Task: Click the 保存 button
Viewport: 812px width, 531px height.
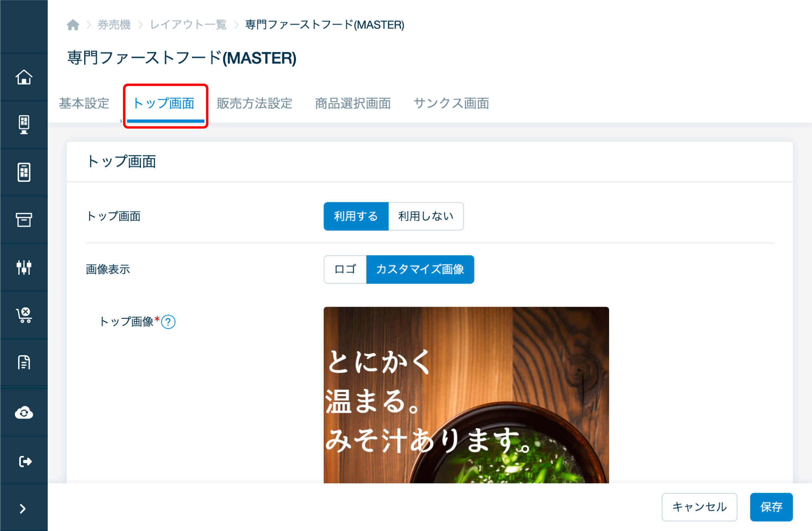Action: (771, 507)
